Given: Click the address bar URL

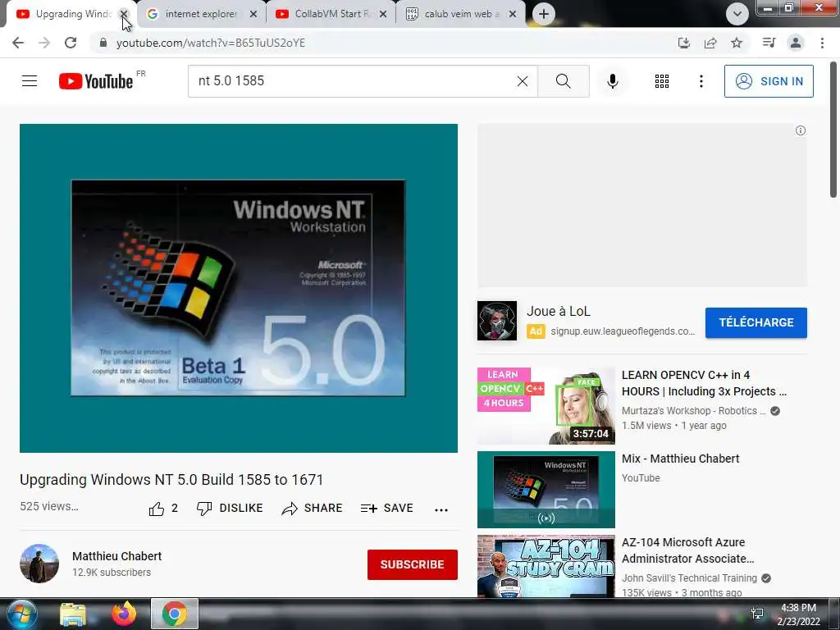Looking at the screenshot, I should 211,43.
